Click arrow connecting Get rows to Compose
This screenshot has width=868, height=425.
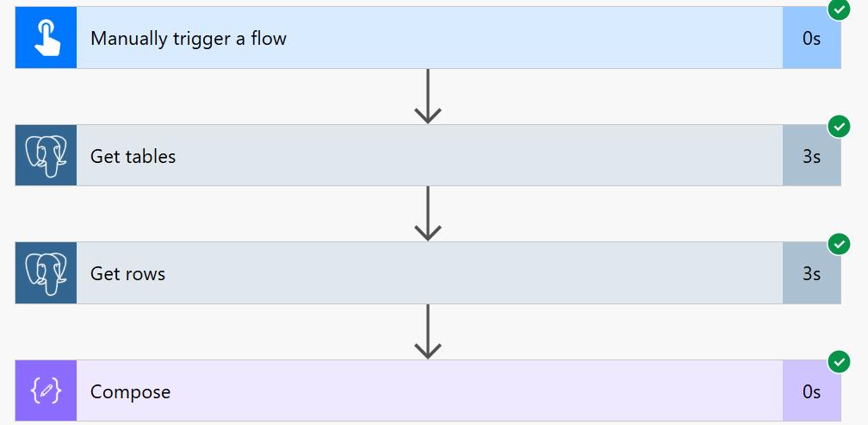pyautogui.click(x=428, y=332)
